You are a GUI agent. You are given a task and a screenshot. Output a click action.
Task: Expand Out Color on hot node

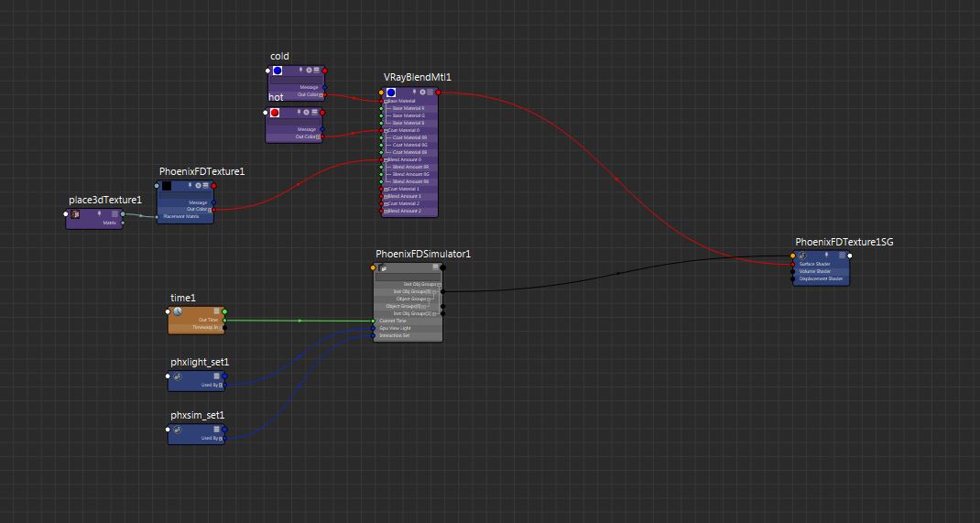[x=318, y=136]
